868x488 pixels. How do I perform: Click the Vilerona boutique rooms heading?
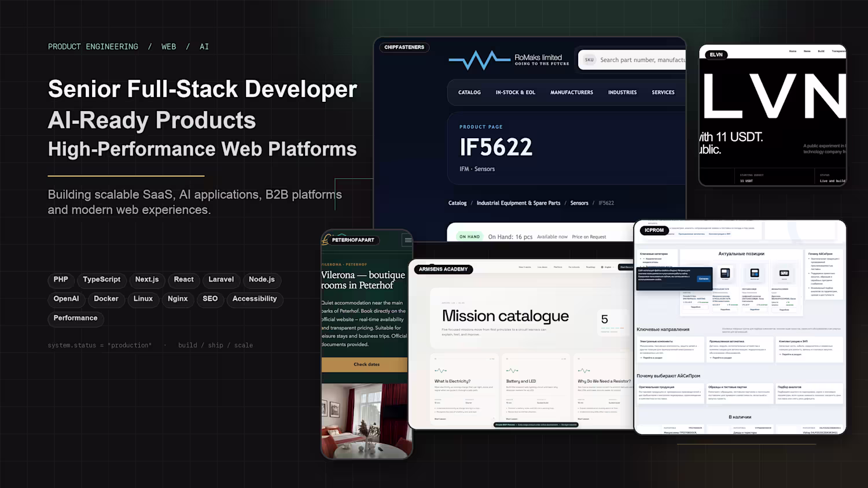coord(363,280)
